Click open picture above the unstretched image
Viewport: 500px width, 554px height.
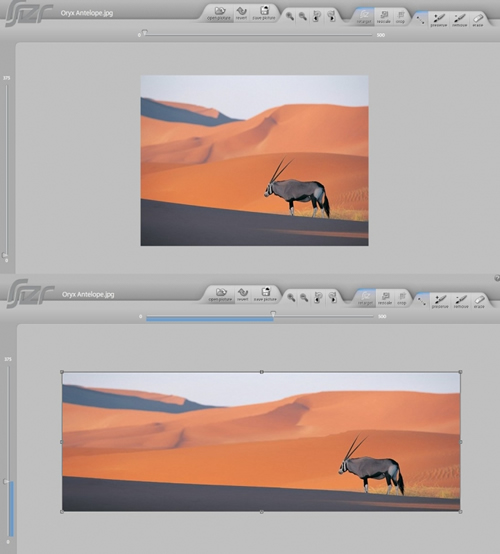coord(219,13)
